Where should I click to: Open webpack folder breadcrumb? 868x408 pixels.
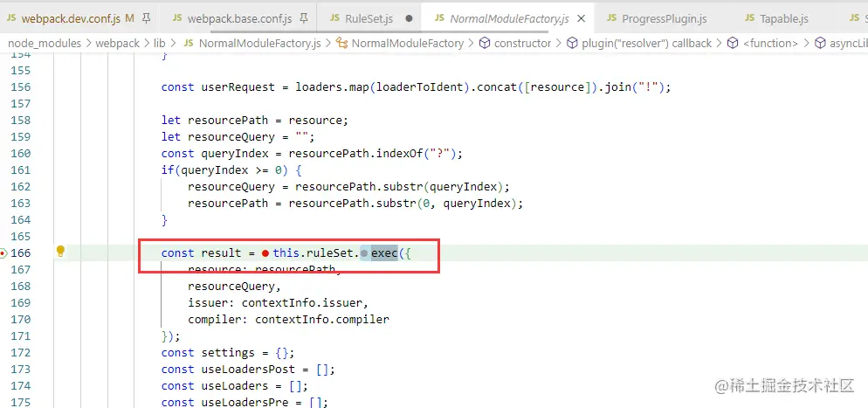coord(117,43)
